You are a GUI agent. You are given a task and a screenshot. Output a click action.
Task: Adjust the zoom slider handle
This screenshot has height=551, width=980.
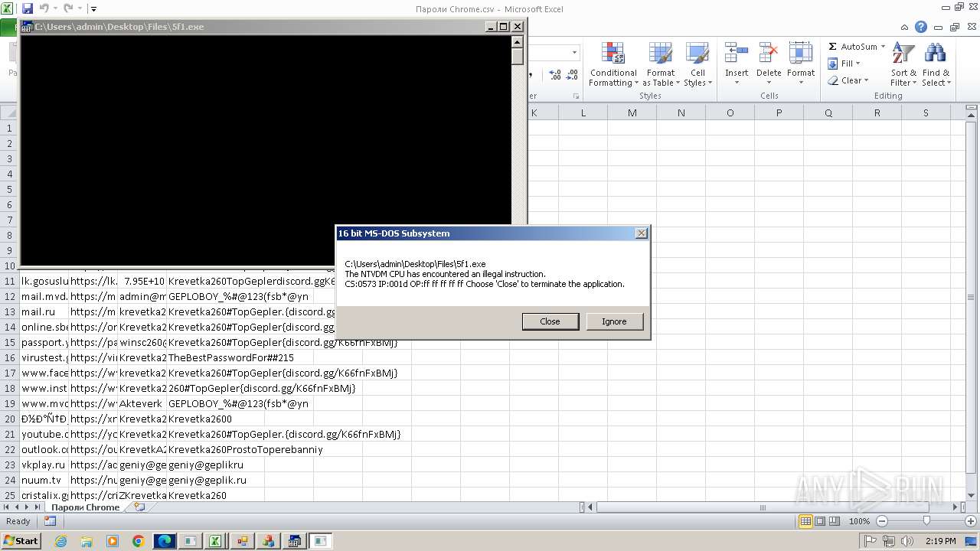coord(926,521)
